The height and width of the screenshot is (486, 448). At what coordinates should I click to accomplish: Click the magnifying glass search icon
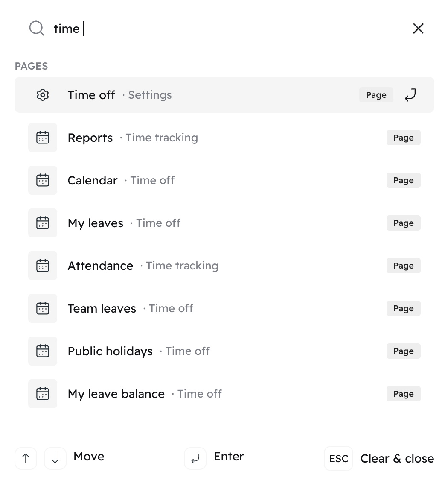[37, 29]
